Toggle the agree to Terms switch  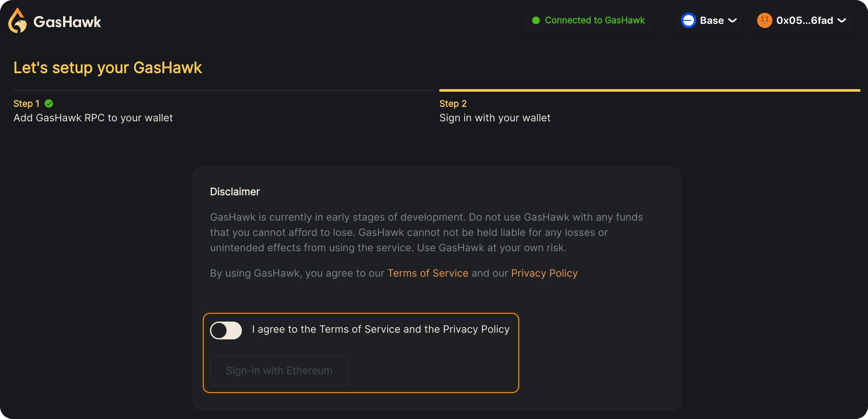(x=226, y=330)
